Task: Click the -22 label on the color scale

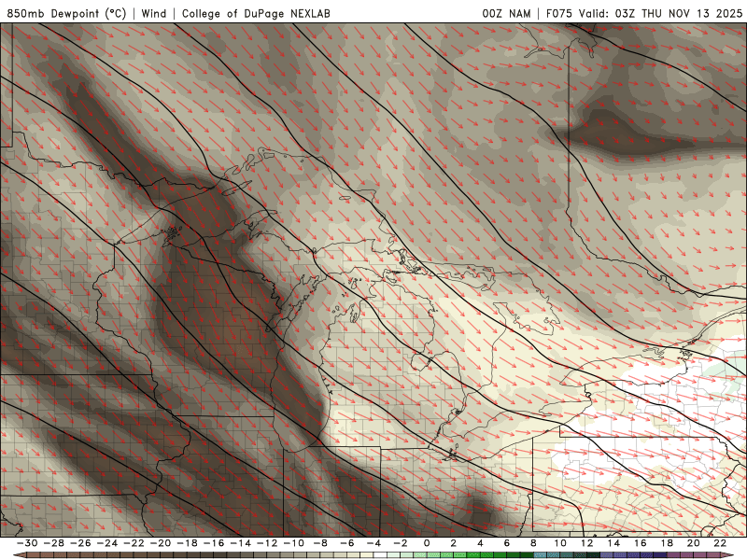Action: point(134,543)
